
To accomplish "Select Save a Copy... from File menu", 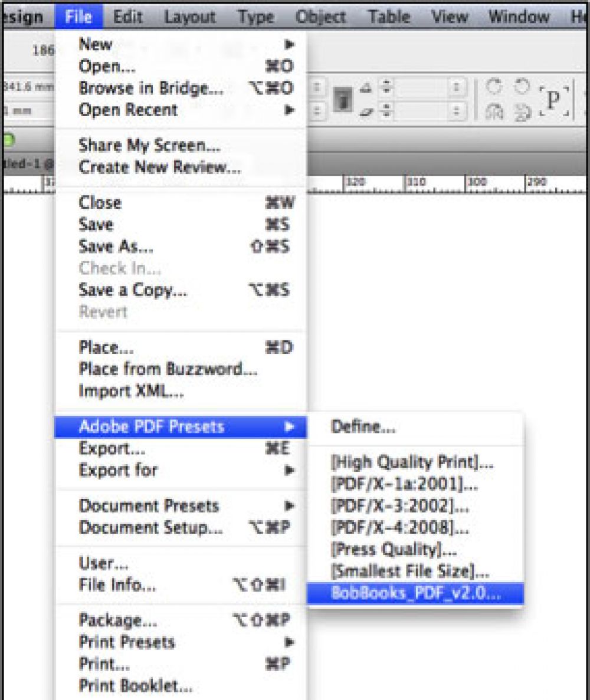I will pos(133,290).
